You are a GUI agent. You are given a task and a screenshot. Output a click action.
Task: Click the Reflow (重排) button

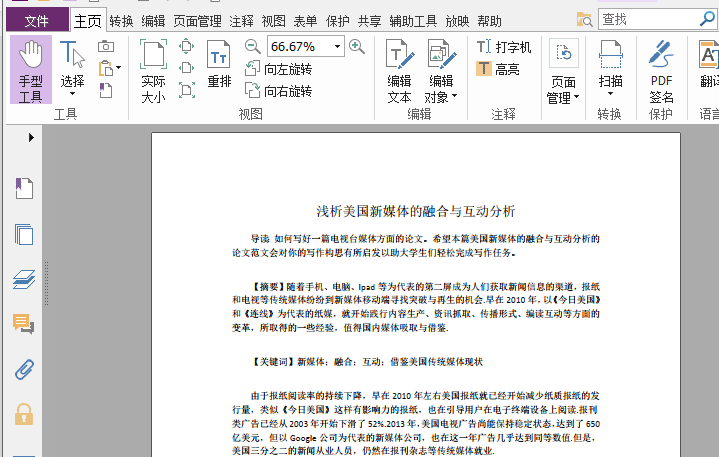click(219, 64)
